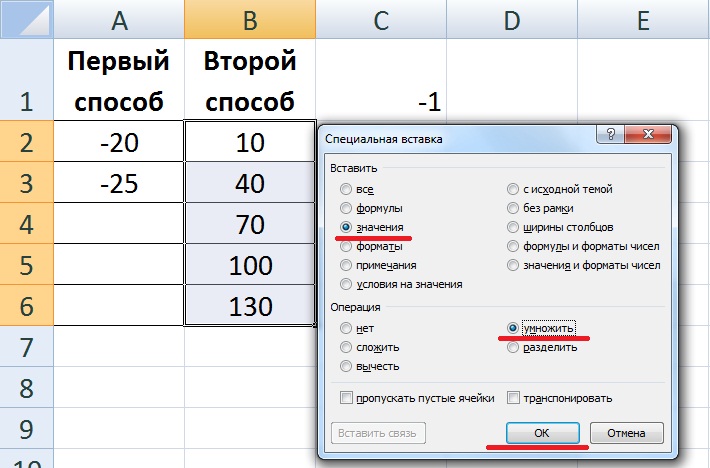The width and height of the screenshot is (710, 468).
Task: Select row 8 header
Action: coord(27,387)
